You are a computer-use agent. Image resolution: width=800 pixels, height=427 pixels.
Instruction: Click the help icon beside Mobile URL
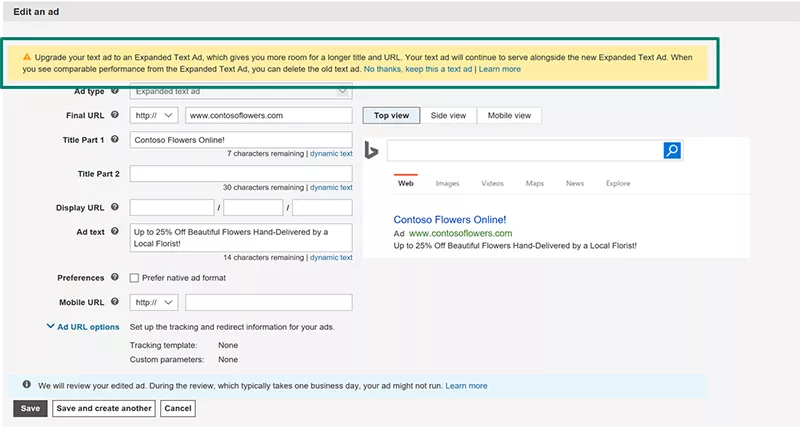pos(115,302)
